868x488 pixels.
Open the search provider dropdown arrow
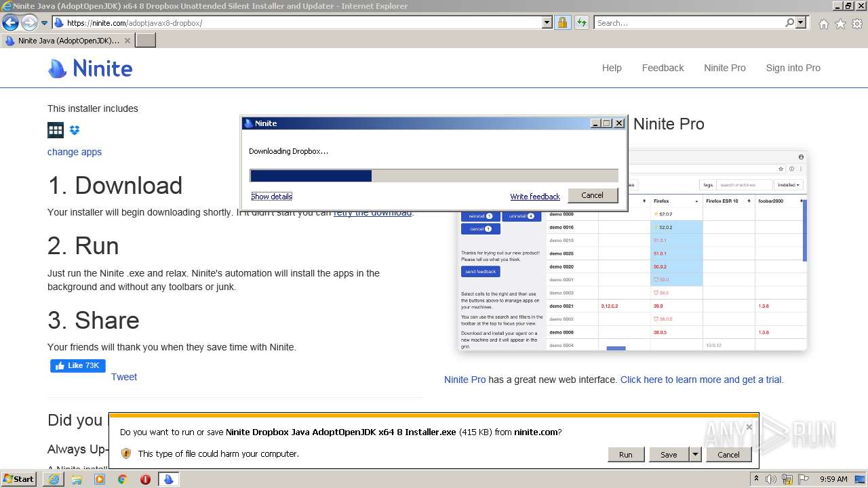click(801, 22)
